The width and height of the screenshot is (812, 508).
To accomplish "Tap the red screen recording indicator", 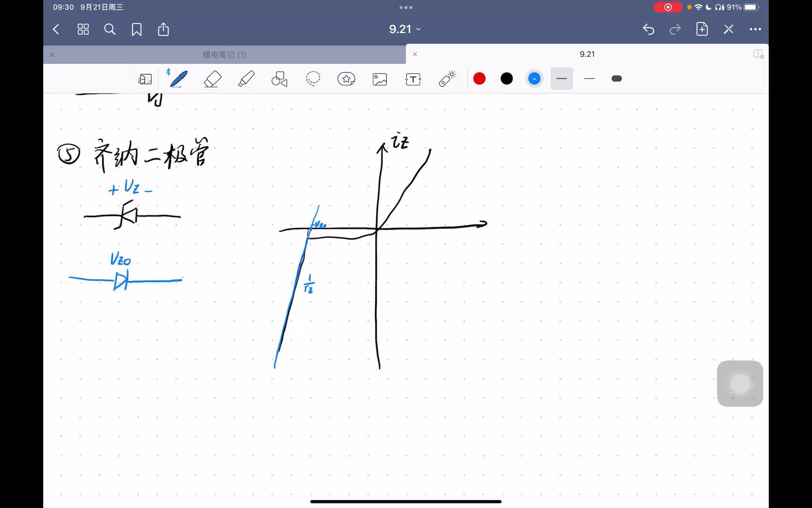I will 668,7.
